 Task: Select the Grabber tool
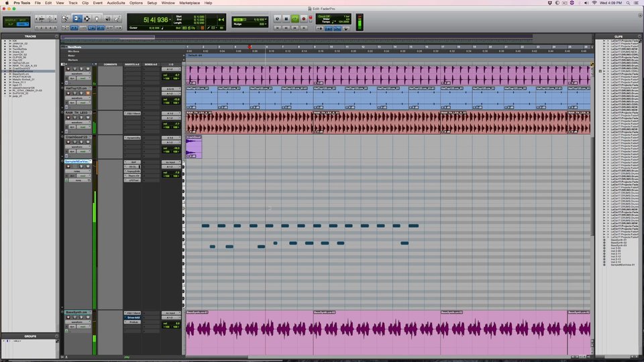pos(97,19)
